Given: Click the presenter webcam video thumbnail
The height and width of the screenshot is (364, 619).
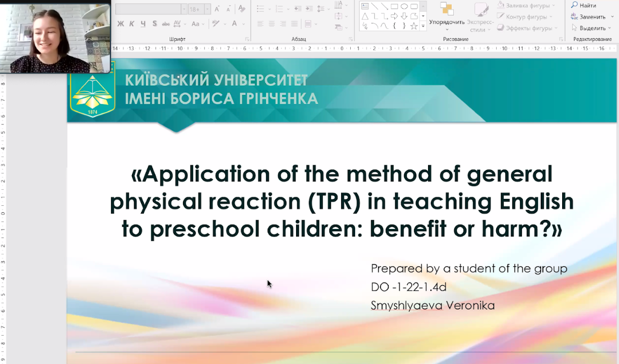Looking at the screenshot, I should tap(55, 36).
